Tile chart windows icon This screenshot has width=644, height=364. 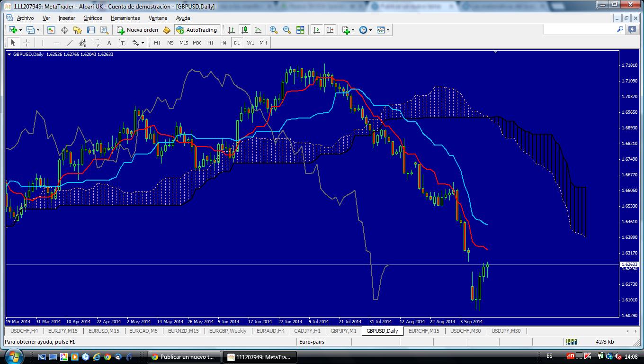[300, 30]
